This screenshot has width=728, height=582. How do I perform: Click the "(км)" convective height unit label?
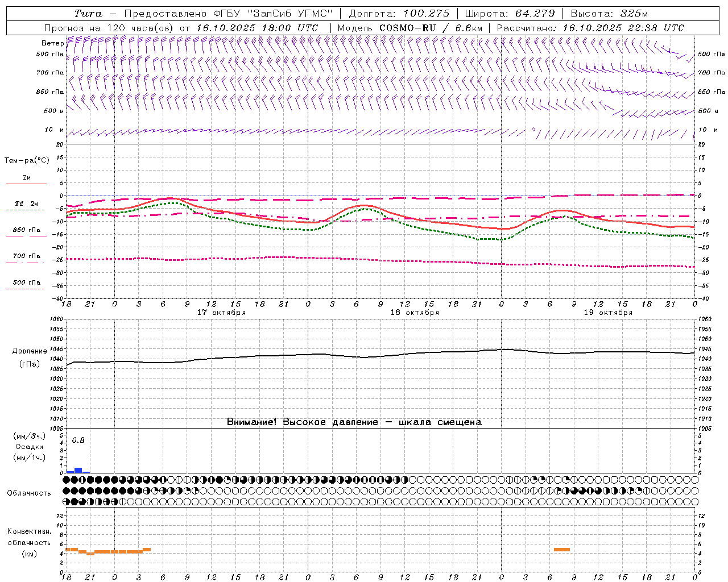click(29, 554)
